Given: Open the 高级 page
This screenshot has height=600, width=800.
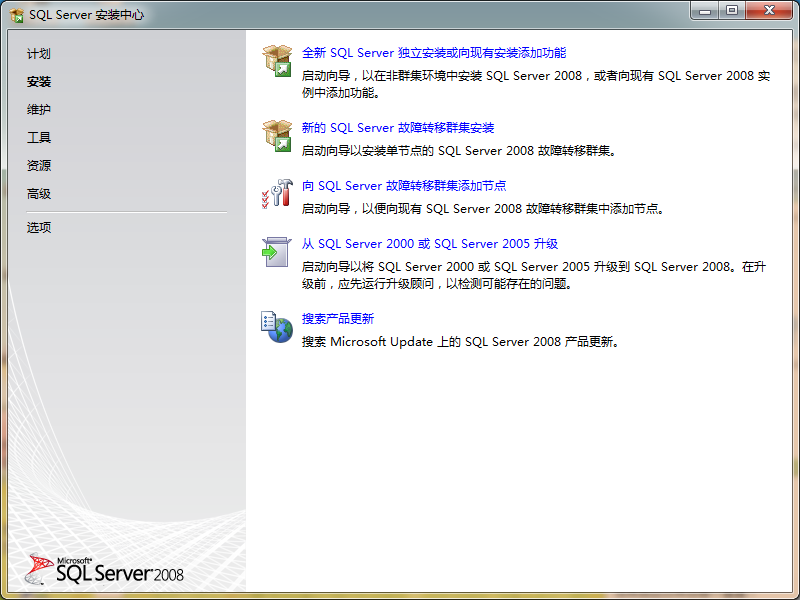Looking at the screenshot, I should [39, 194].
